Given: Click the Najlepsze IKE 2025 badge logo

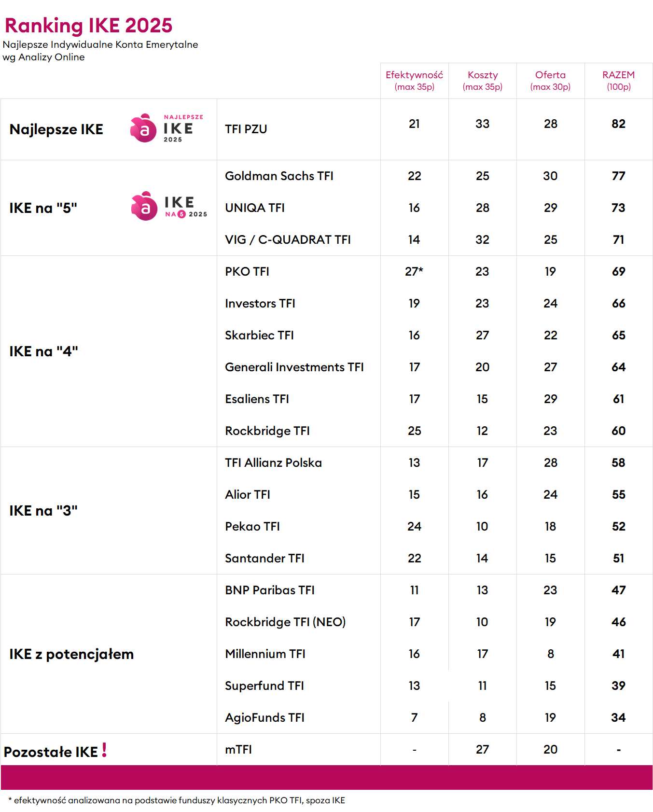Looking at the screenshot, I should pos(167,128).
